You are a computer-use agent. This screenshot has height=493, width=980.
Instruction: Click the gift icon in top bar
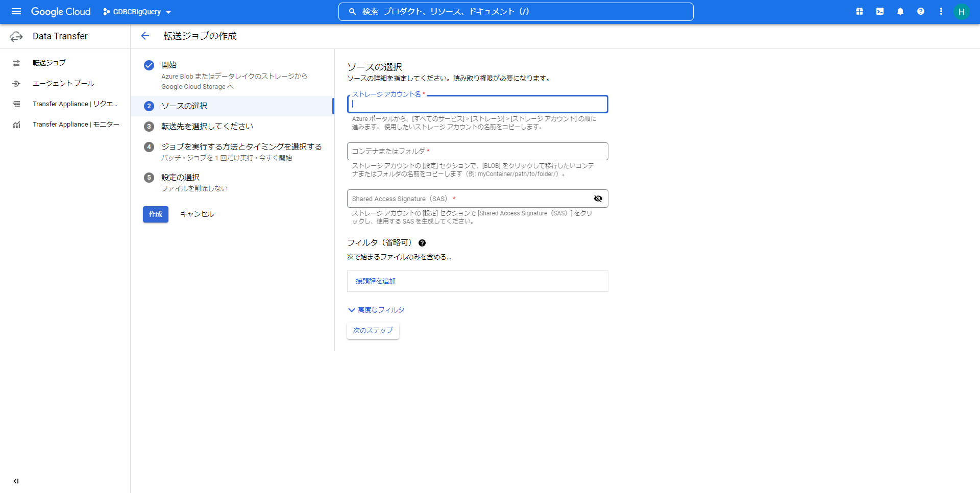coord(860,11)
